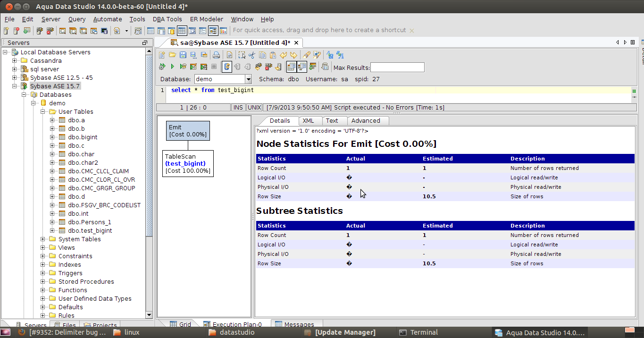Click the Servers tree scrollbar up arrow
Image resolution: width=644 pixels, height=338 pixels.
[149, 51]
